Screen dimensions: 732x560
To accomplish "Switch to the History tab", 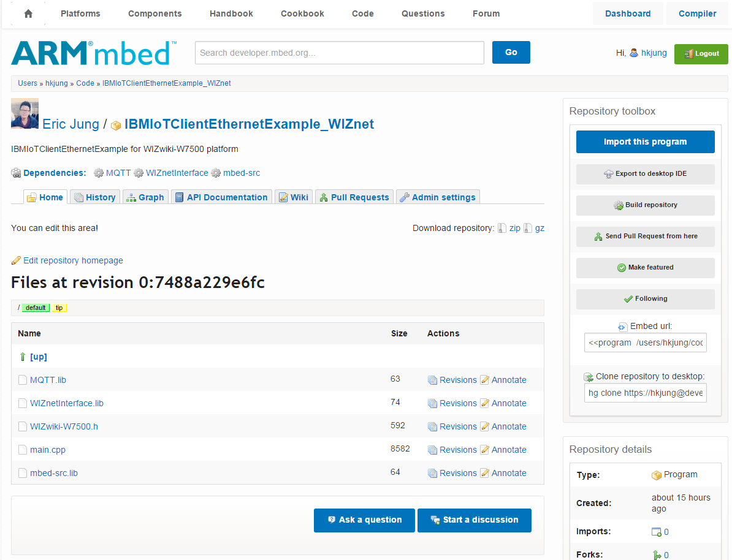I will 95,197.
